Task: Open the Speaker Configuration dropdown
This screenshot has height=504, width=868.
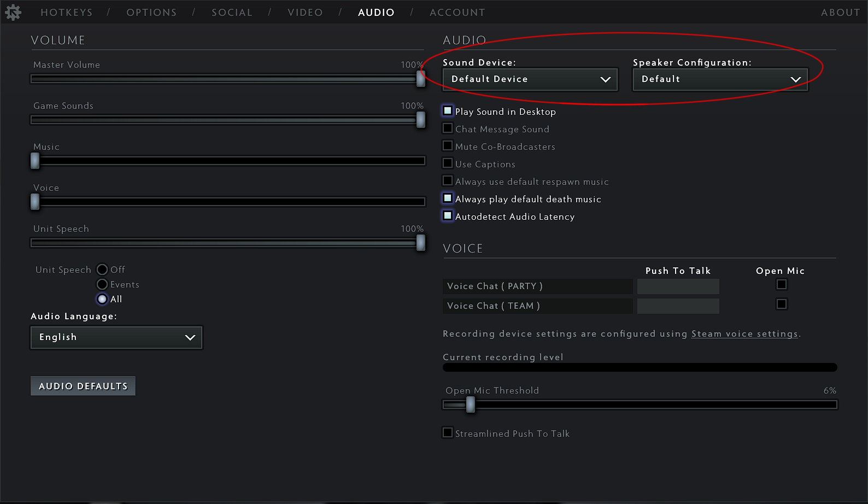Action: (x=720, y=79)
